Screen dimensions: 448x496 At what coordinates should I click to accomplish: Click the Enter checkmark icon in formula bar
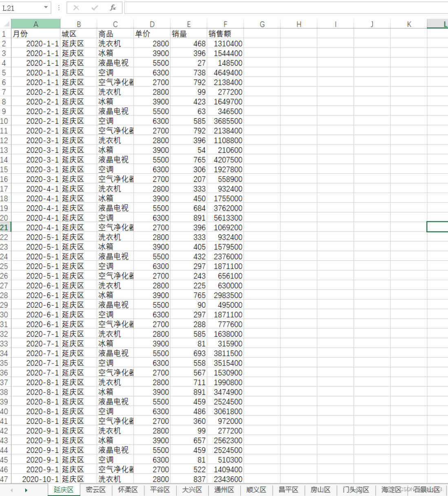[95, 7]
